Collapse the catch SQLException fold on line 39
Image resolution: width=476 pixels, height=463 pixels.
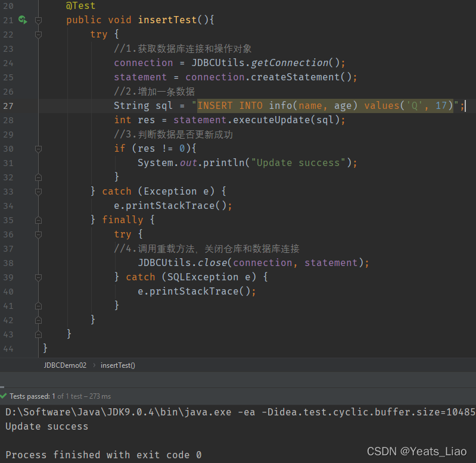38,277
